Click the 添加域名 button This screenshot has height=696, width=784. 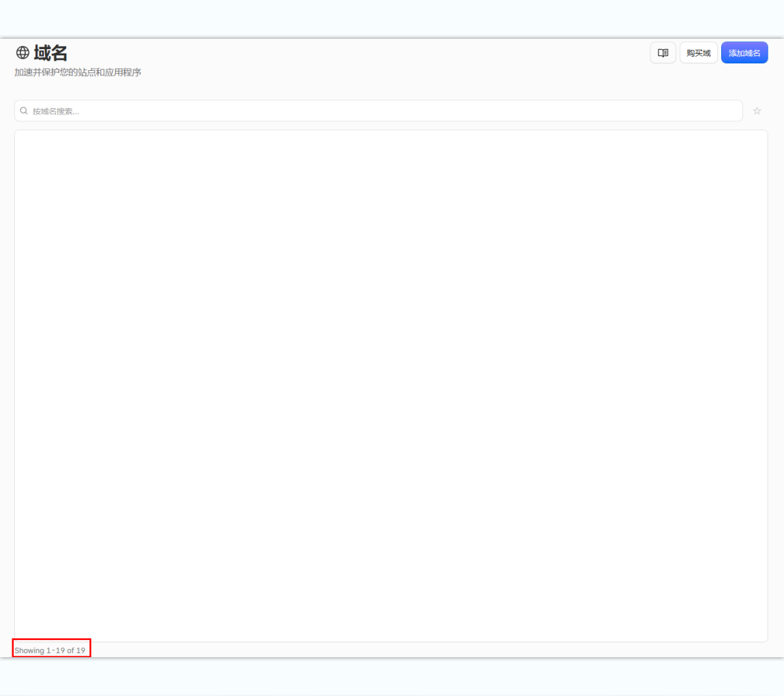click(744, 53)
